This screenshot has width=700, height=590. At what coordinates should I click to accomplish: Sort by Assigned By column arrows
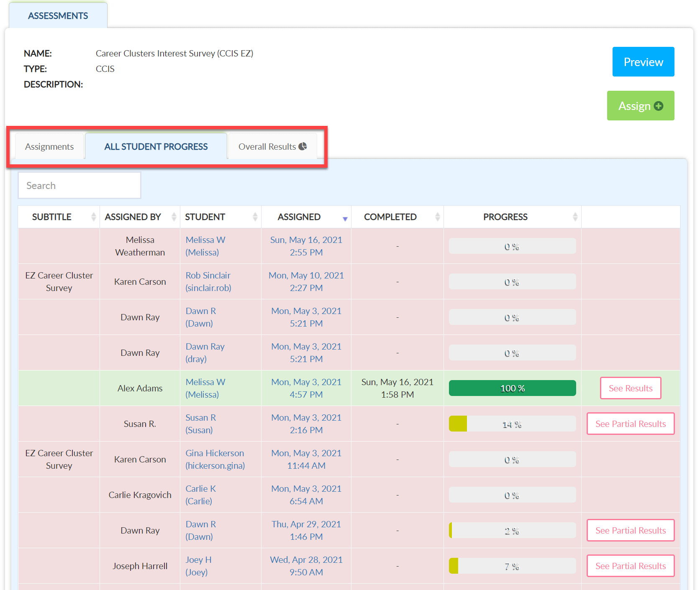[174, 217]
